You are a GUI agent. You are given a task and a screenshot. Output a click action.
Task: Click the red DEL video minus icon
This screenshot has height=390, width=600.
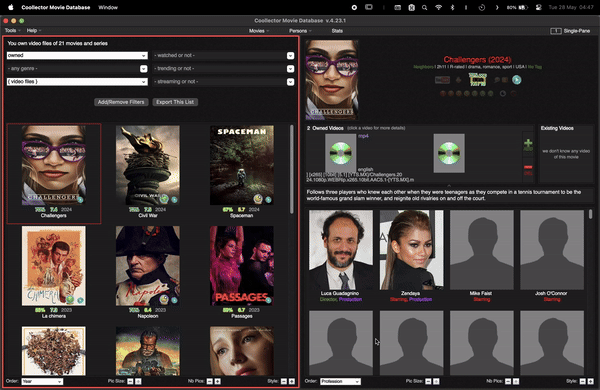(528, 170)
